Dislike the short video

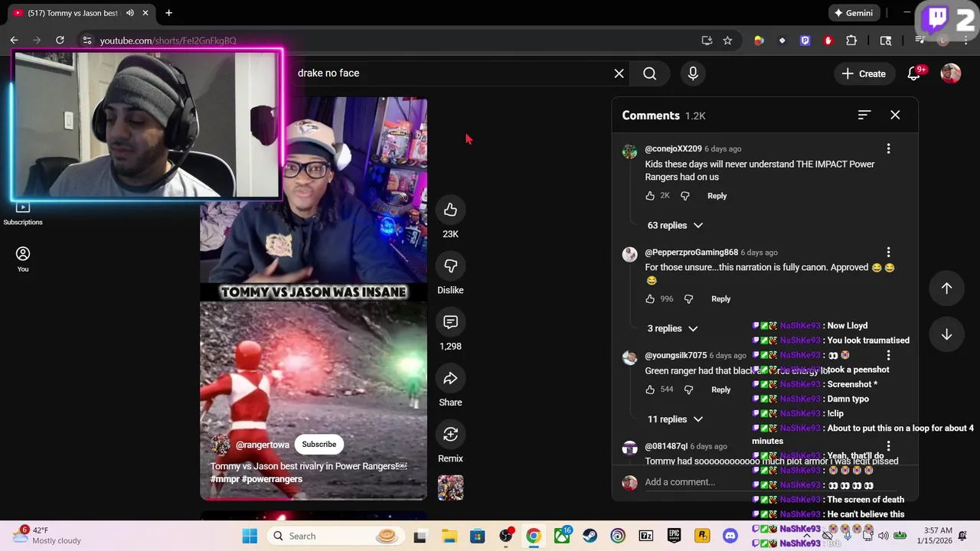click(450, 266)
